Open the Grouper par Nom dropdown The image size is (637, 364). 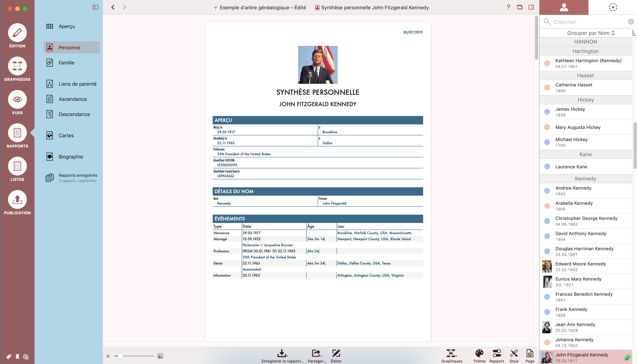tap(591, 33)
